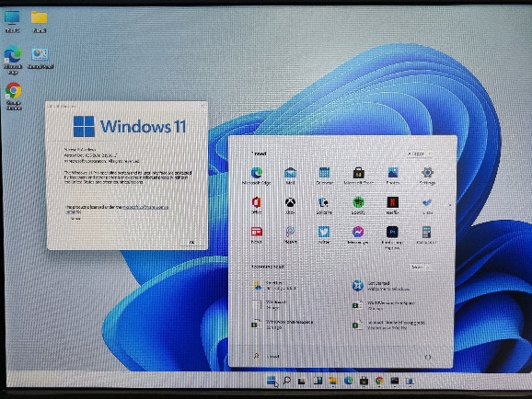This screenshot has width=532, height=399.
Task: Click OK in About Windows dialog
Action: tap(191, 242)
